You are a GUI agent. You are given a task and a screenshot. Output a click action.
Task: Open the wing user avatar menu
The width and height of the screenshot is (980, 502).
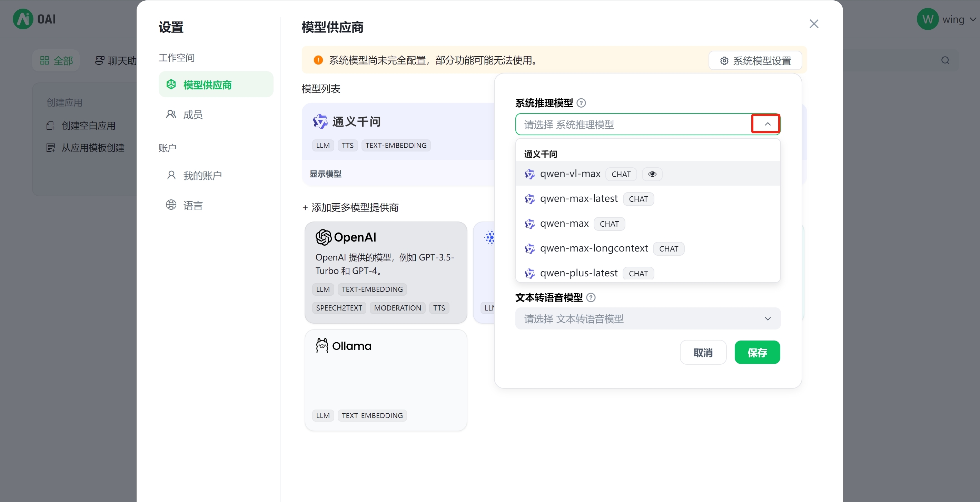(x=928, y=19)
